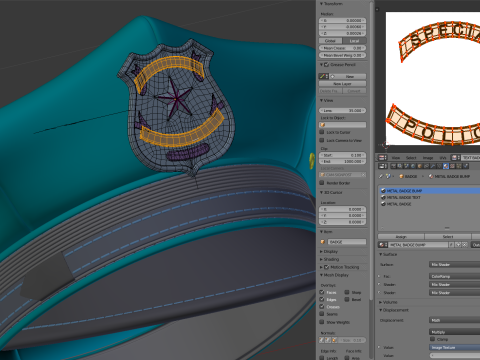480x360 pixels.
Task: Collapse the Mesh Display panel
Action: click(x=322, y=275)
